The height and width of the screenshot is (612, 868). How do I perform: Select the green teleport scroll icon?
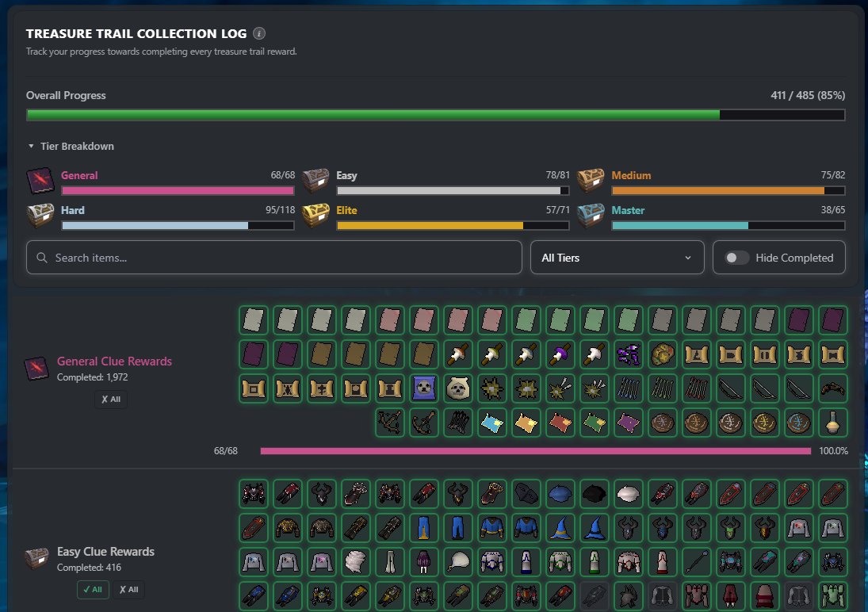point(594,423)
